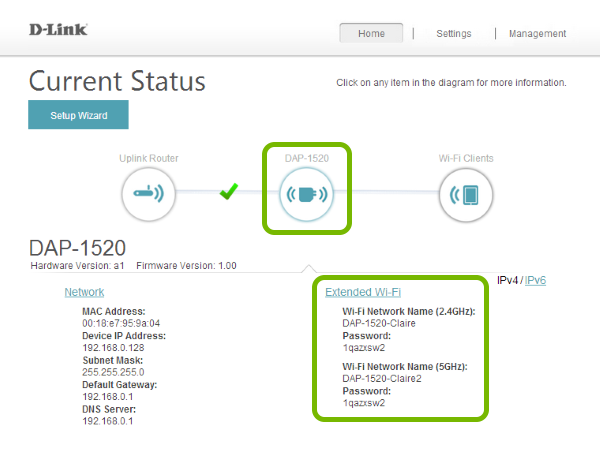Click the green connection checkmark
The image size is (600, 449).
pos(229,191)
